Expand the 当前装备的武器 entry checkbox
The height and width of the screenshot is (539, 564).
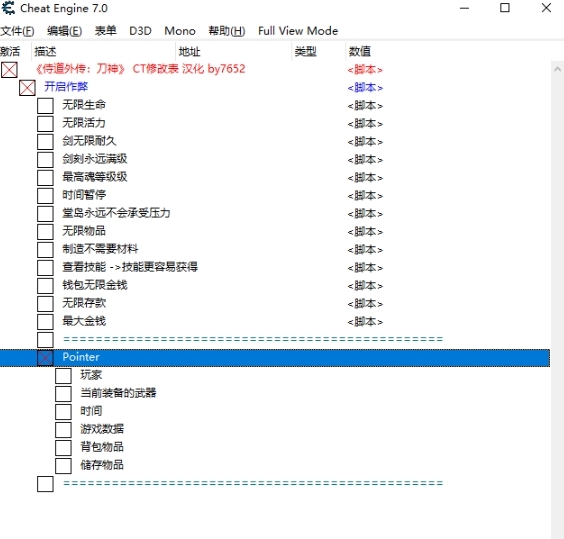tap(63, 394)
